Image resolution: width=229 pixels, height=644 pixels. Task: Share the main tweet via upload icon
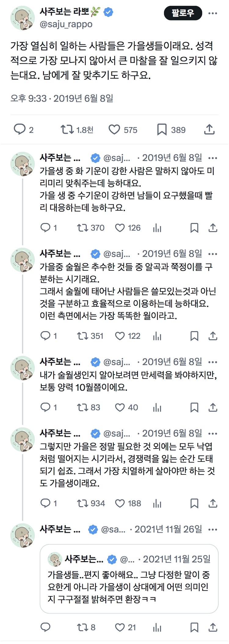209,130
